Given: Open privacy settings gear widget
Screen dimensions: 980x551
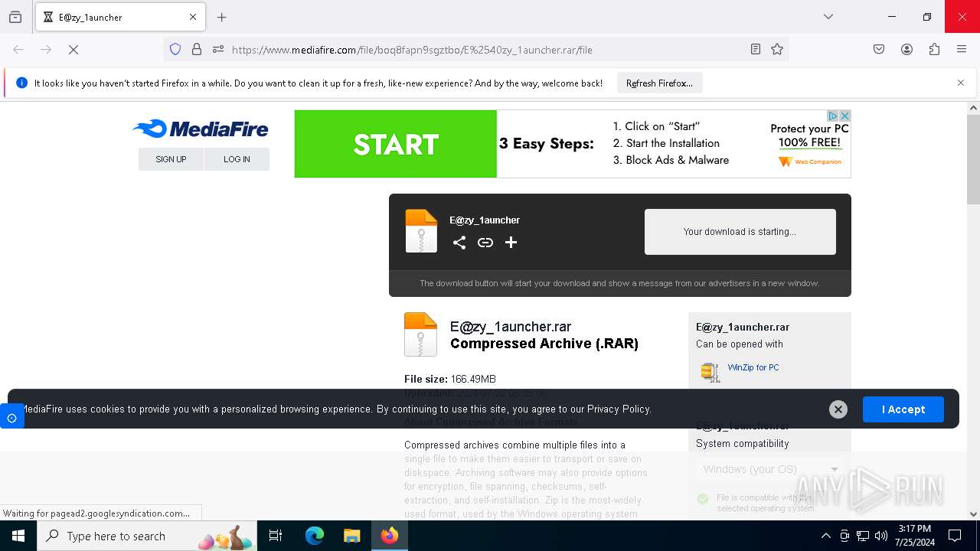Looking at the screenshot, I should click(x=11, y=418).
